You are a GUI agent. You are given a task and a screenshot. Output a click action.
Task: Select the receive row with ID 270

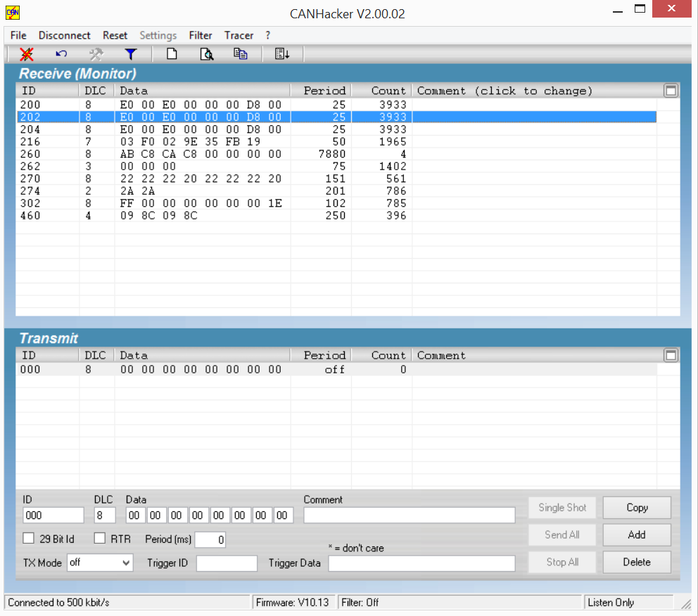coord(336,179)
